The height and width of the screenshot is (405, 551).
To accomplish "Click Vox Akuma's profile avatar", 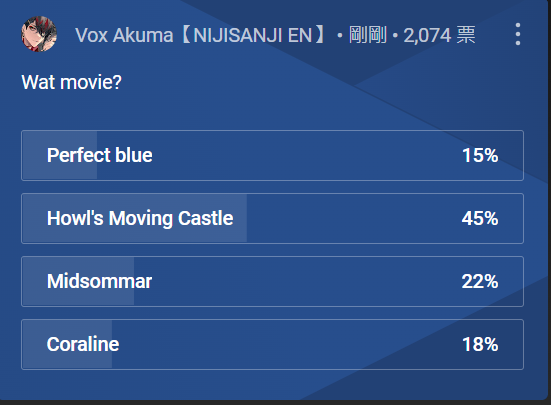I will (39, 34).
